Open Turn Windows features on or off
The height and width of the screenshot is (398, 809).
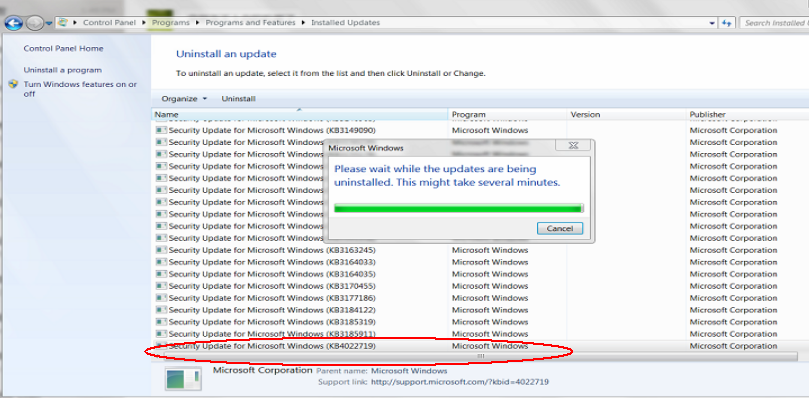(x=80, y=89)
